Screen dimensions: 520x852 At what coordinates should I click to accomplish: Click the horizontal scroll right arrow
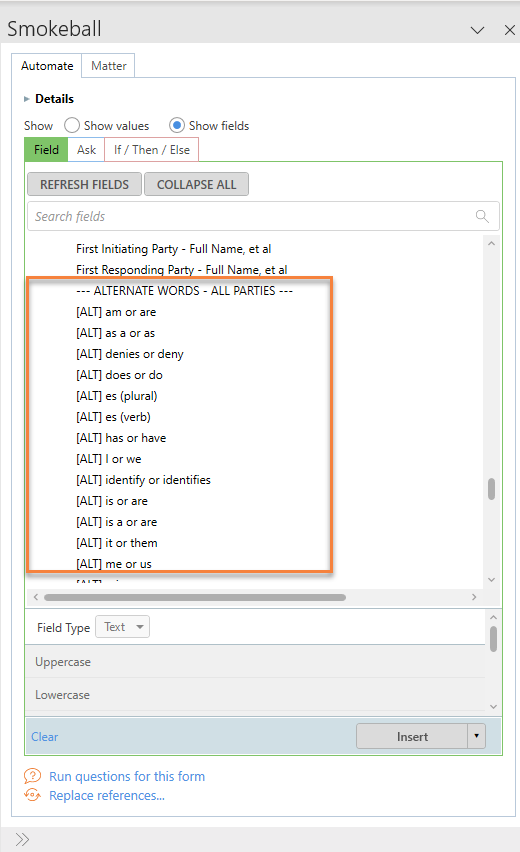point(474,597)
